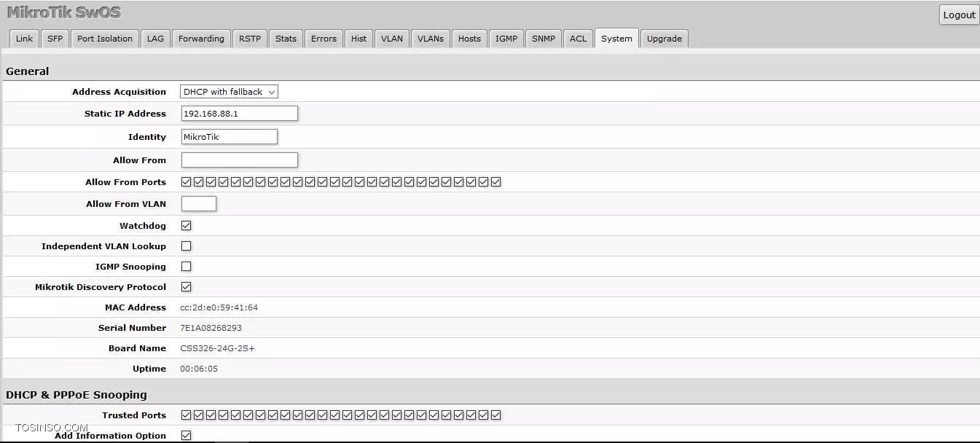This screenshot has height=443, width=980.
Task: Open the Address Acquisition dropdown
Action: (229, 92)
